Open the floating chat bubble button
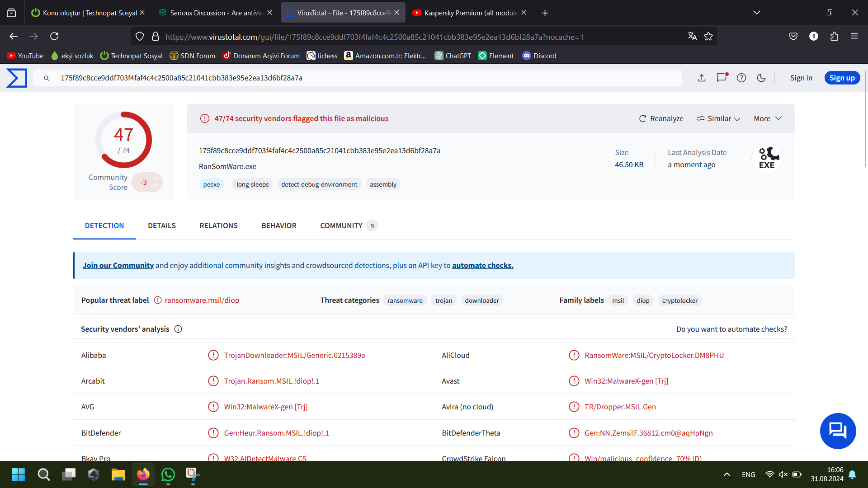The height and width of the screenshot is (488, 868). point(838,431)
